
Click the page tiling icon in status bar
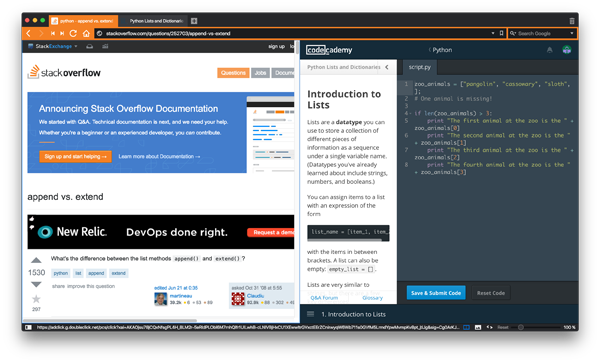(466, 327)
